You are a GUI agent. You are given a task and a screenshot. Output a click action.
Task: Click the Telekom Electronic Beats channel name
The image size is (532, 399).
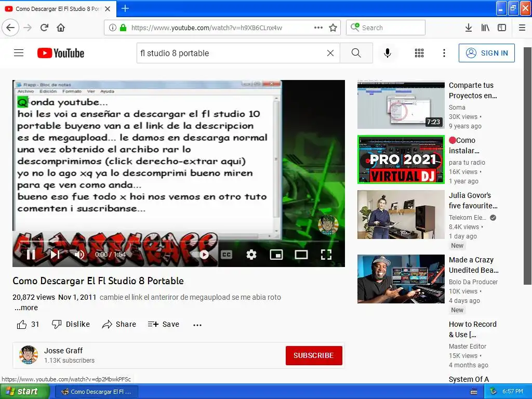tap(467, 218)
